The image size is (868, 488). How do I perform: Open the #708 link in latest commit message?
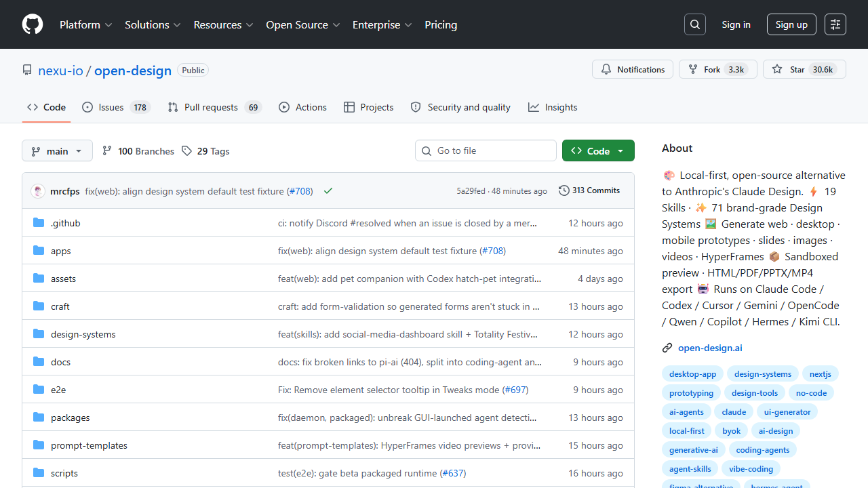pyautogui.click(x=301, y=191)
